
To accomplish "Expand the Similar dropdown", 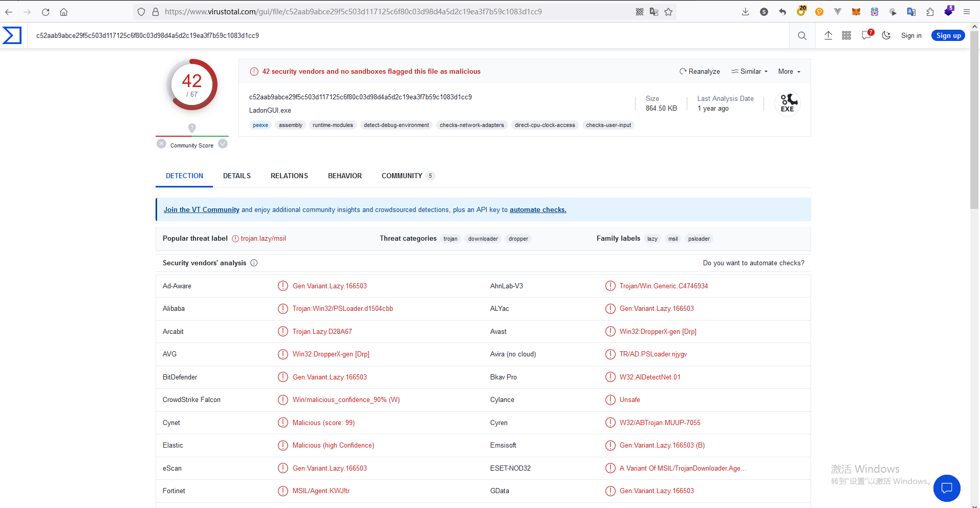I will coord(750,72).
